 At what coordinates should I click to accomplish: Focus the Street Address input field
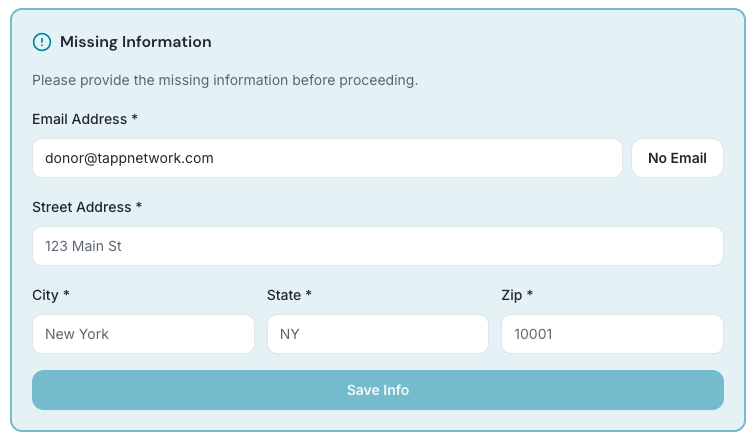[377, 246]
